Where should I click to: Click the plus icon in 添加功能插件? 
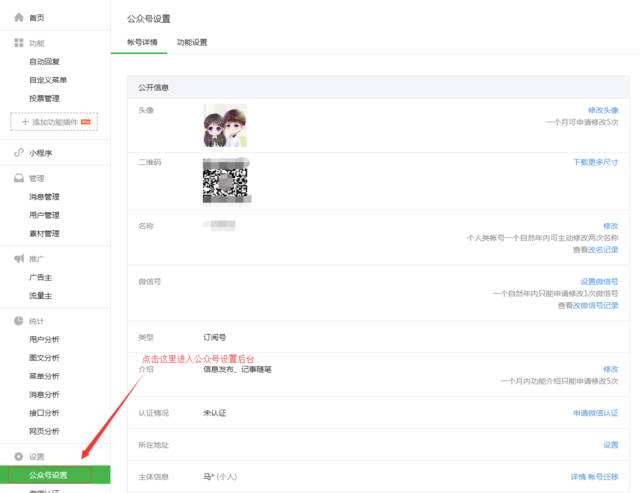(x=25, y=122)
